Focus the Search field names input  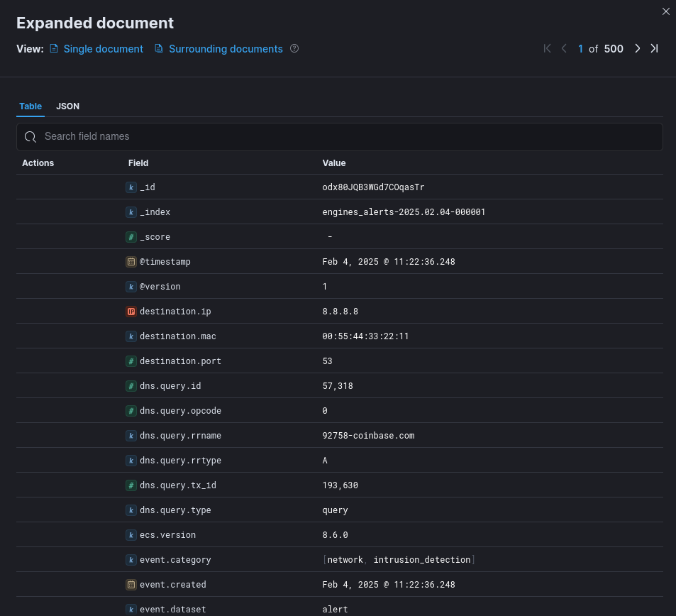tap(339, 137)
